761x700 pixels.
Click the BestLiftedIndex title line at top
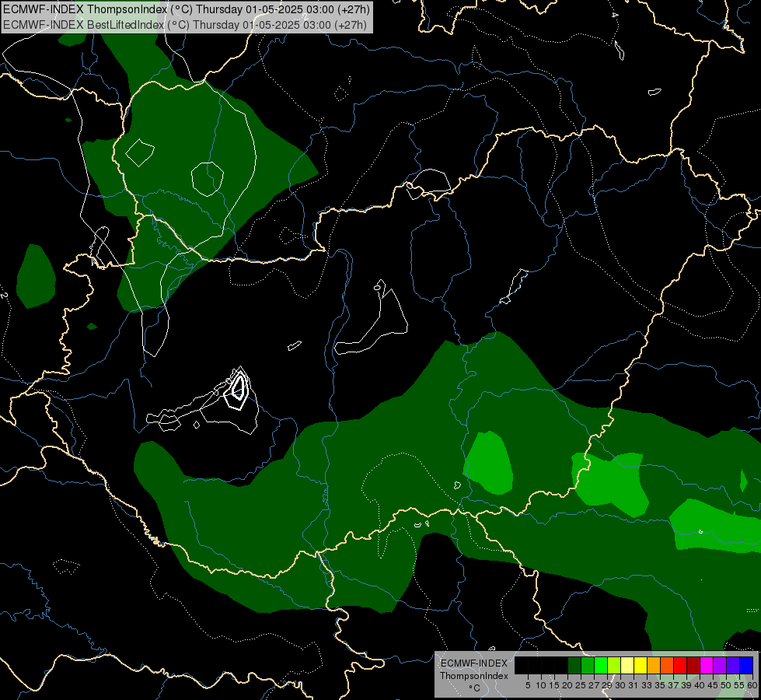click(x=185, y=25)
